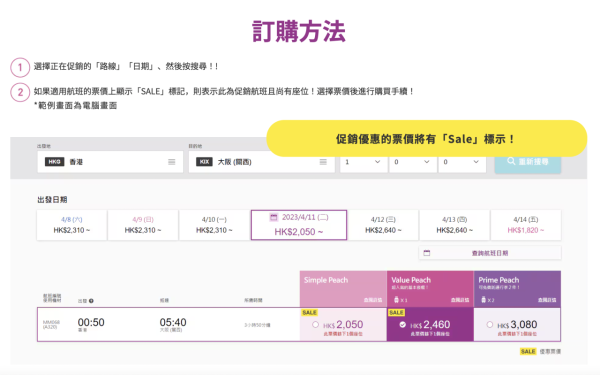The image size is (600, 375).
Task: Click the Prime Peach column header
Action: pyautogui.click(x=517, y=289)
